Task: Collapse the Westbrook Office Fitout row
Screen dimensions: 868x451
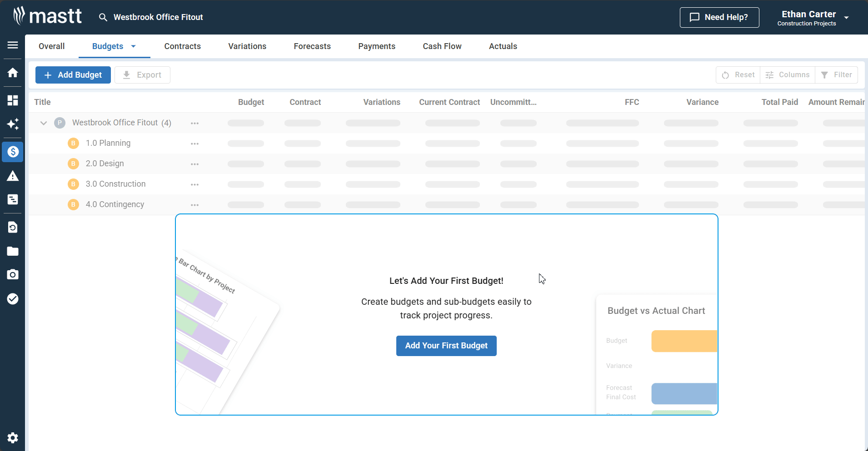Action: coord(44,123)
